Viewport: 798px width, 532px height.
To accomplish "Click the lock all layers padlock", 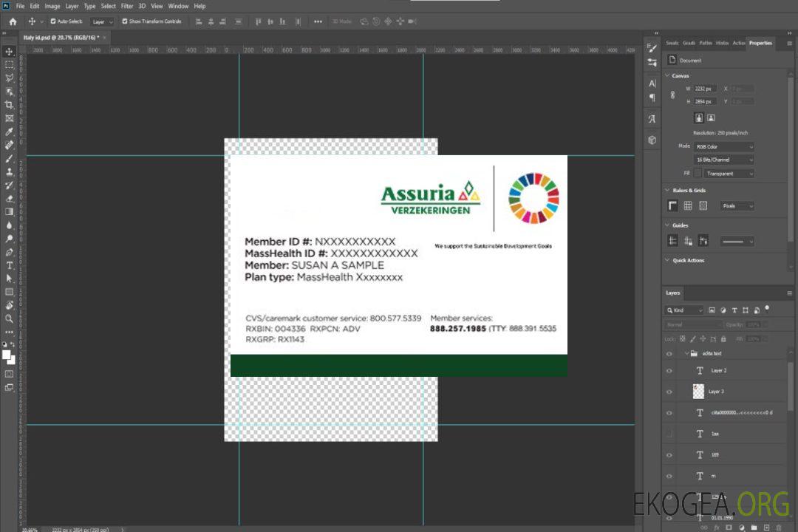I will click(723, 339).
